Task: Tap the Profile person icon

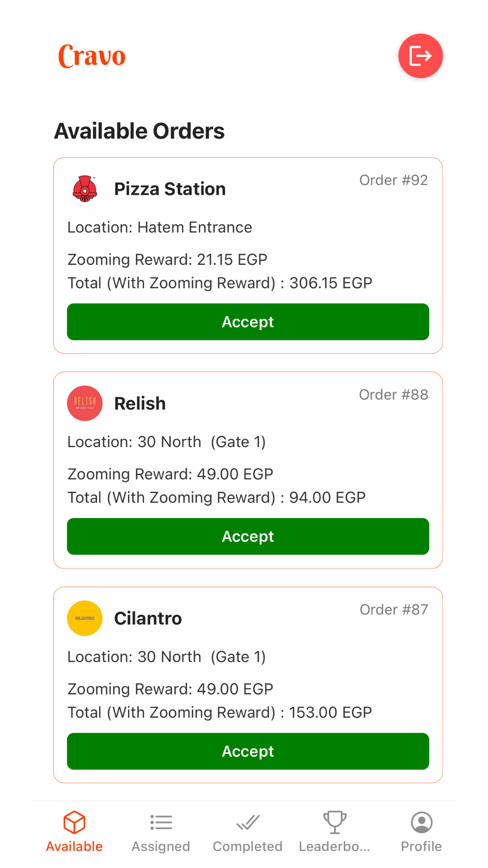Action: (421, 822)
